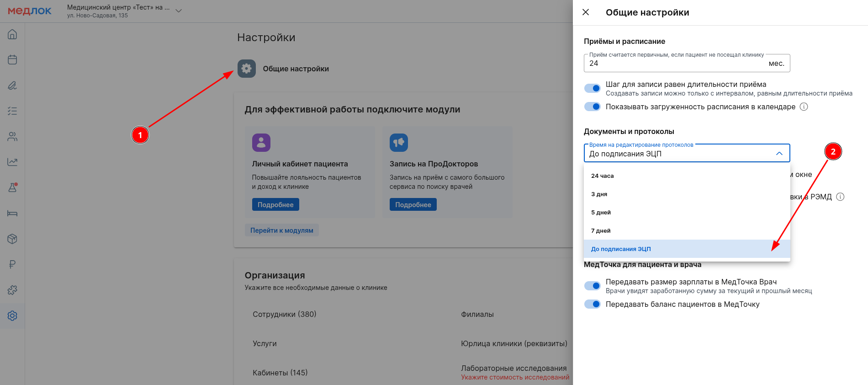The height and width of the screenshot is (385, 868).
Task: Open Лабораторные исследования section
Action: [514, 368]
